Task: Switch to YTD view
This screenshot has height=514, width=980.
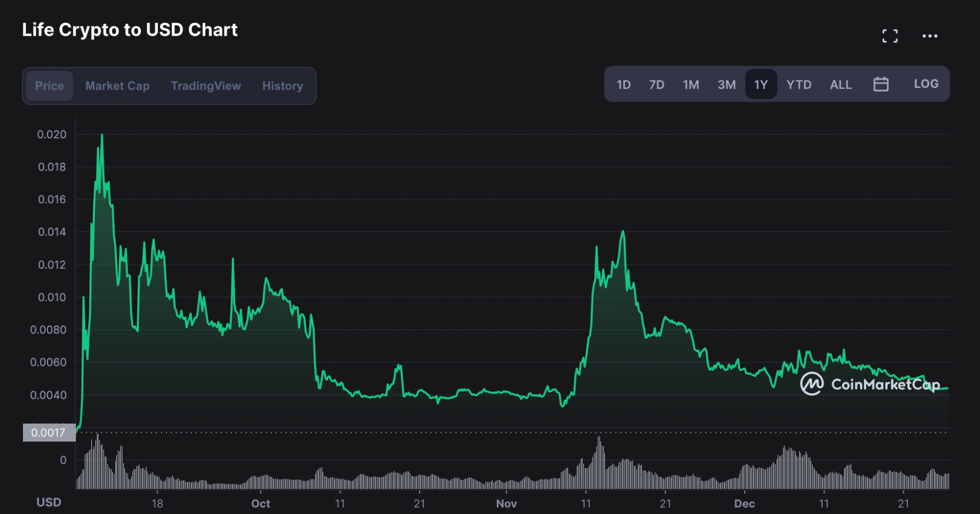Action: point(799,84)
